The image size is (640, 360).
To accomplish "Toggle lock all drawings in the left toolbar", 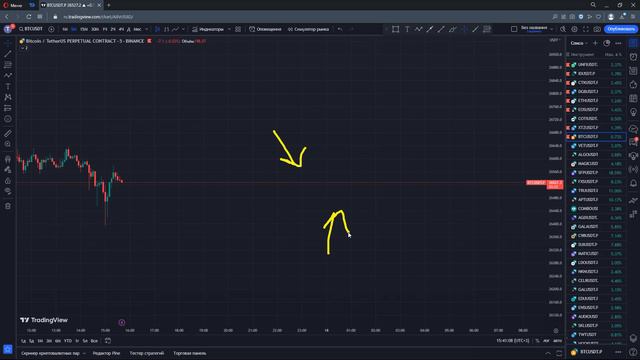I will click(x=8, y=180).
